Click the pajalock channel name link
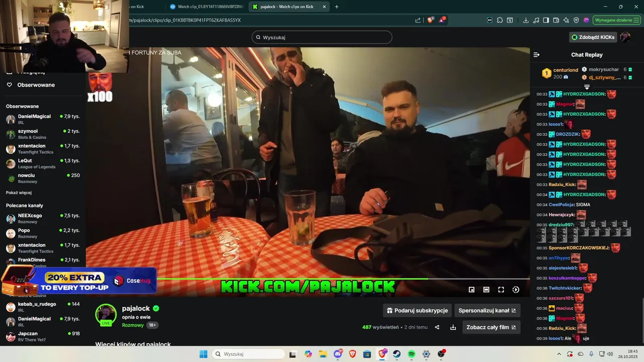 click(x=136, y=308)
